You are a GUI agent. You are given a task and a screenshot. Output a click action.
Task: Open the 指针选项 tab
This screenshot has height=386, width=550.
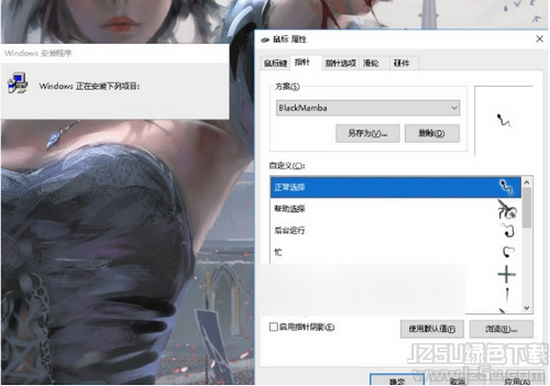(x=340, y=63)
